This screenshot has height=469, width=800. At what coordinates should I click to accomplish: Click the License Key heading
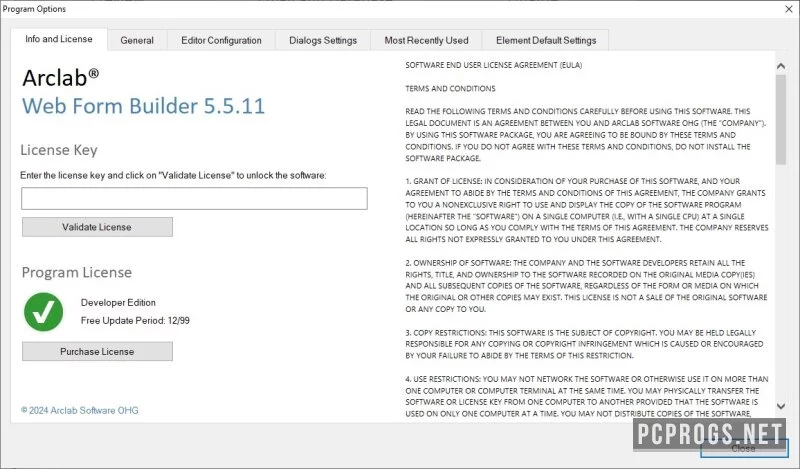pyautogui.click(x=59, y=150)
